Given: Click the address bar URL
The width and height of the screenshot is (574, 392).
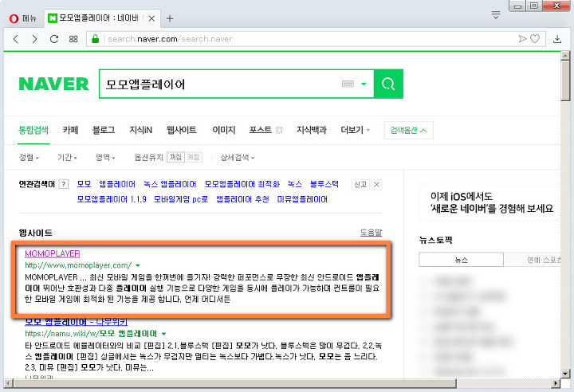Looking at the screenshot, I should (170, 39).
